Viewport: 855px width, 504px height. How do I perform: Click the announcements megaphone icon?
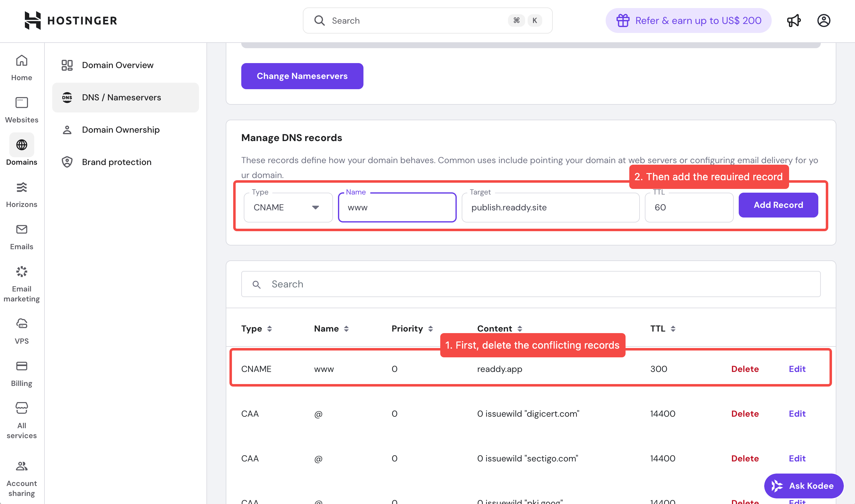pos(793,21)
